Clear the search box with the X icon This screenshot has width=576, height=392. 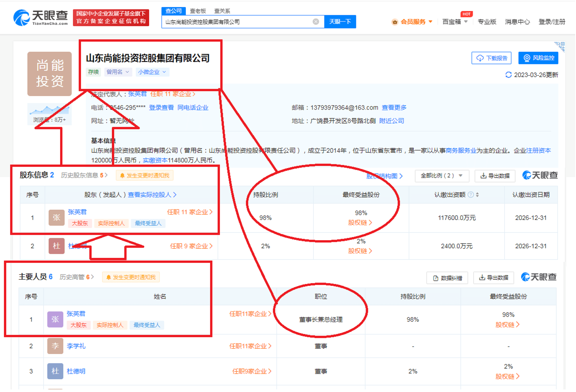316,22
